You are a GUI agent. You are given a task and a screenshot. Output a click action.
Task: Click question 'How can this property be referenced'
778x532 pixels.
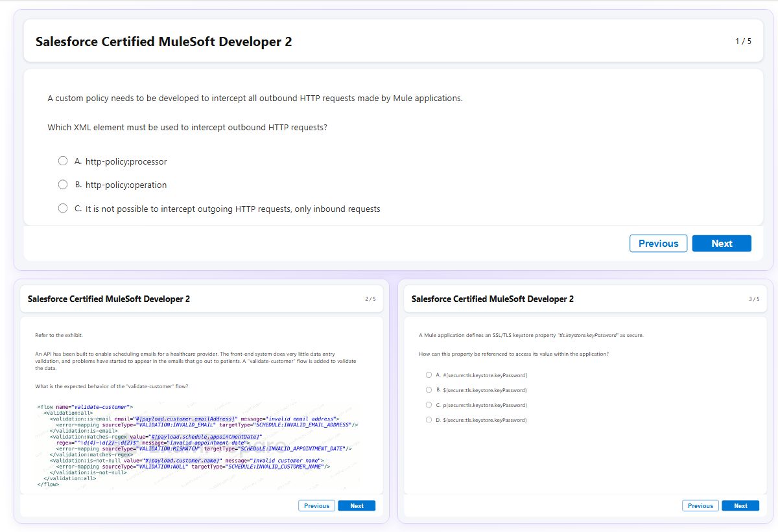point(513,354)
